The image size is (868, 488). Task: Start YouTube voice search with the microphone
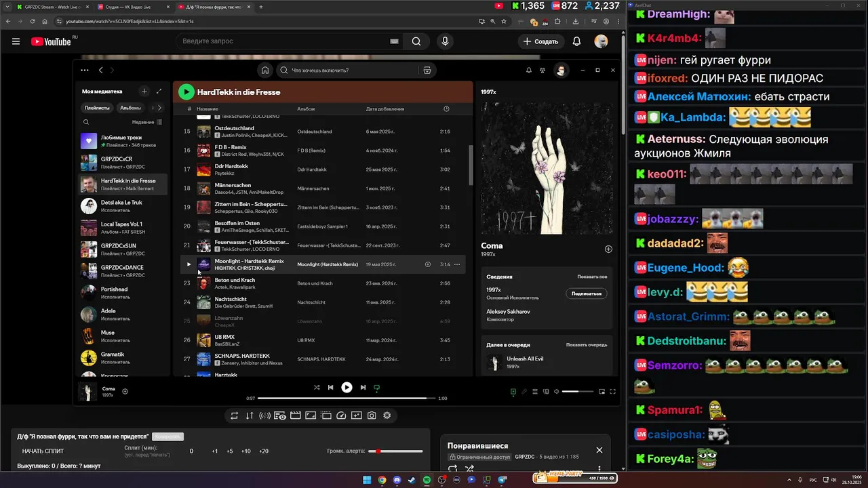445,41
